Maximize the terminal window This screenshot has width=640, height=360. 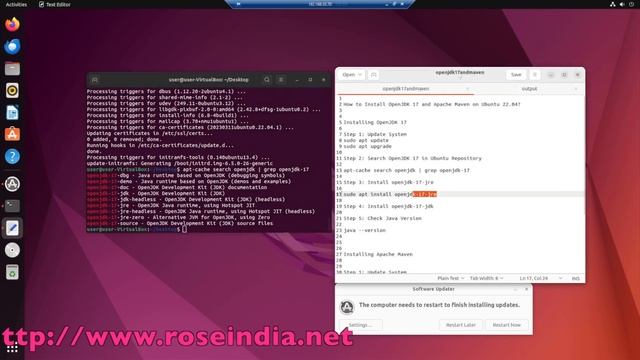tap(310, 80)
